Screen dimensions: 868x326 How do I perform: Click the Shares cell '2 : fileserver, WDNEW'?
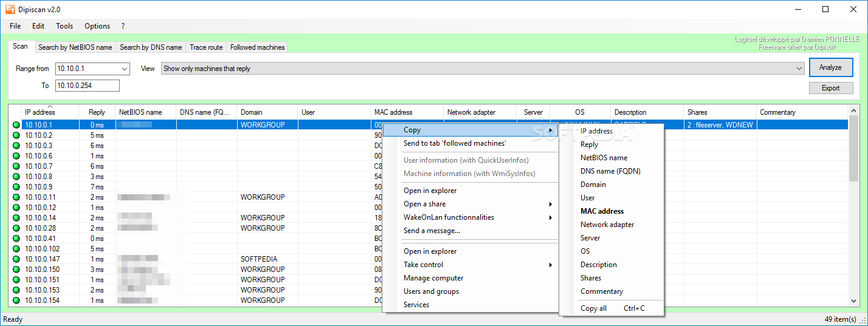pos(720,125)
